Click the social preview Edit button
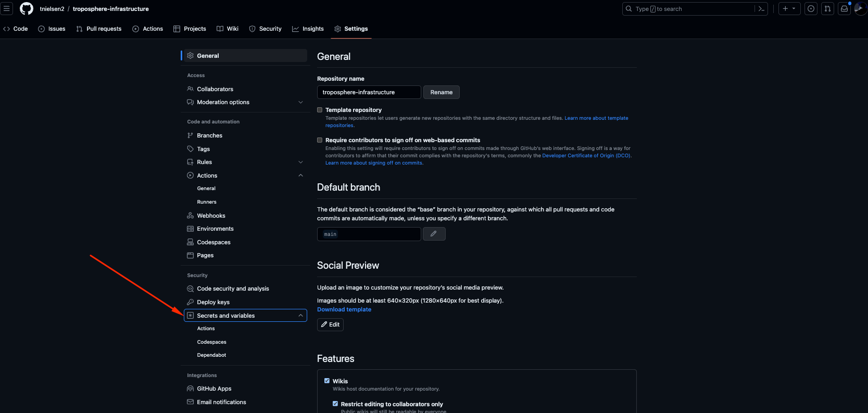Viewport: 868px width, 413px height. pos(330,324)
